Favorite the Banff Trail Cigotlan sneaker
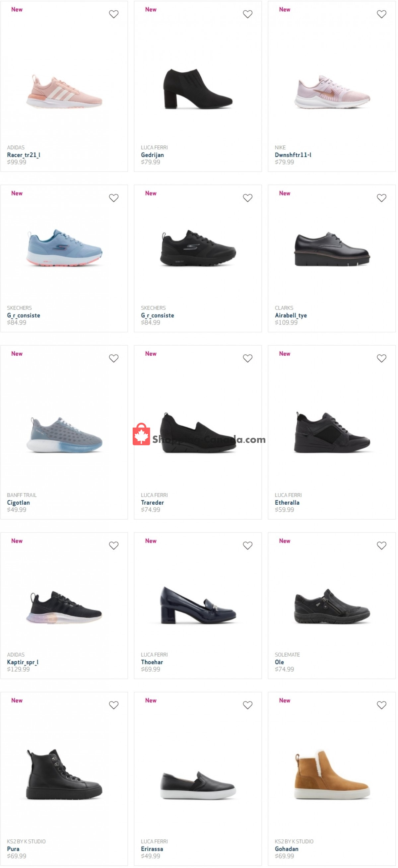 coord(114,359)
